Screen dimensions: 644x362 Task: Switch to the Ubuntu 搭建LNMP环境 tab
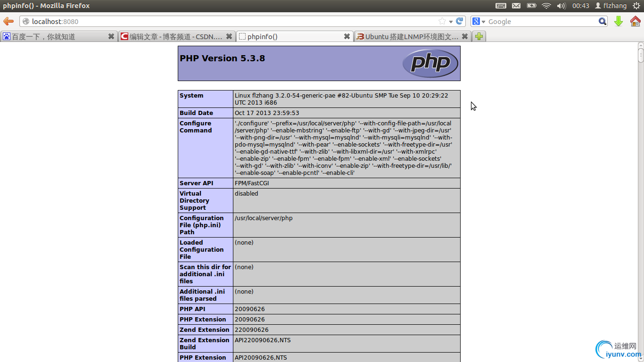pos(413,36)
